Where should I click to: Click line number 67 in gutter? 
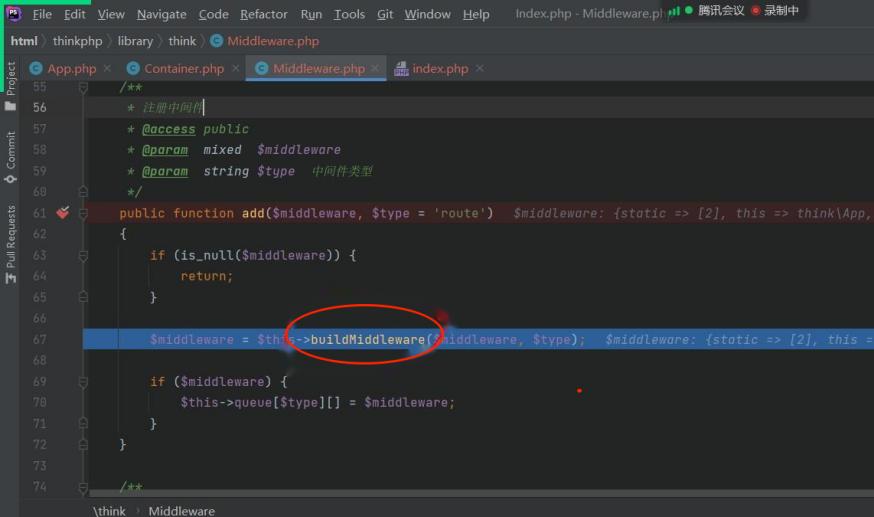tap(40, 339)
